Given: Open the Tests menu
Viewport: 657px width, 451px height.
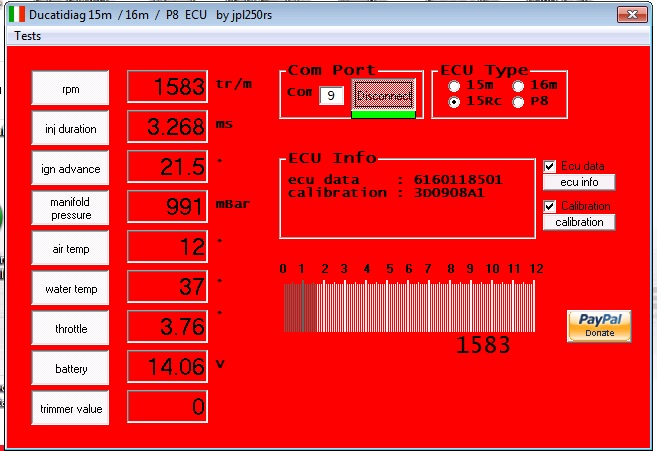Looking at the screenshot, I should pos(28,35).
